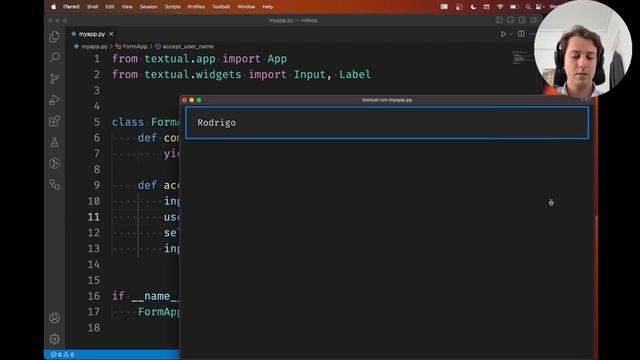This screenshot has width=640, height=360.
Task: Open the Edit menu
Action: tap(110, 7)
